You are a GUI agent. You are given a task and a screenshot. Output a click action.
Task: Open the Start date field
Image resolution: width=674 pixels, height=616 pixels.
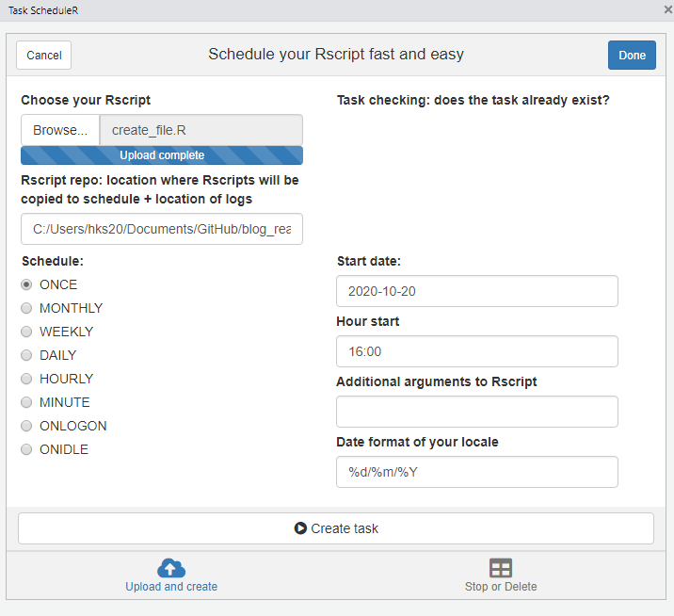(x=476, y=291)
